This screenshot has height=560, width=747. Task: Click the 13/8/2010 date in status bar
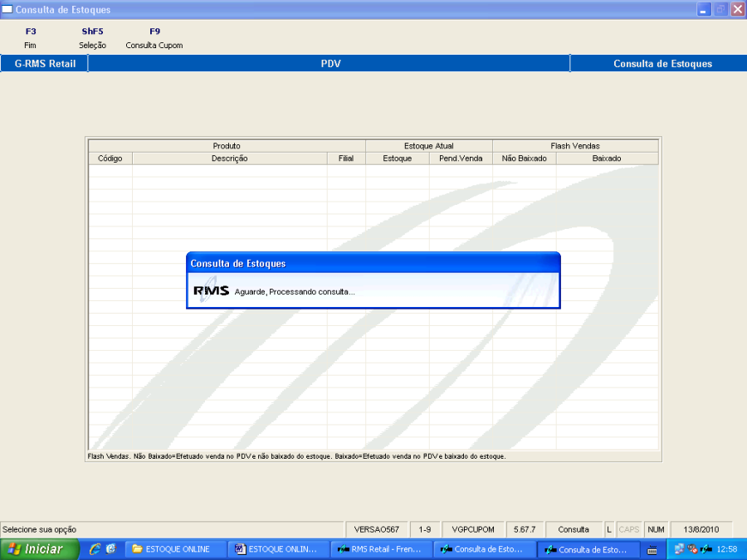[x=701, y=529]
